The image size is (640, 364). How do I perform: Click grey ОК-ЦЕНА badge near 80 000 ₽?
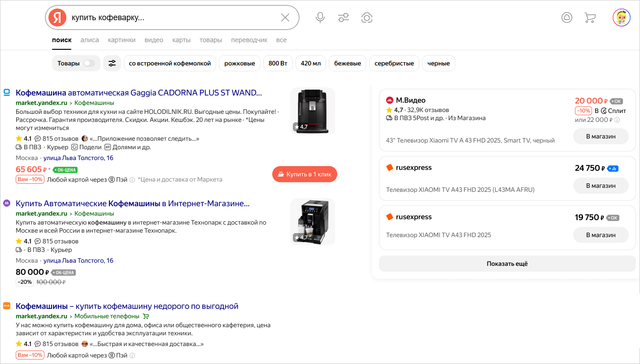click(x=63, y=272)
